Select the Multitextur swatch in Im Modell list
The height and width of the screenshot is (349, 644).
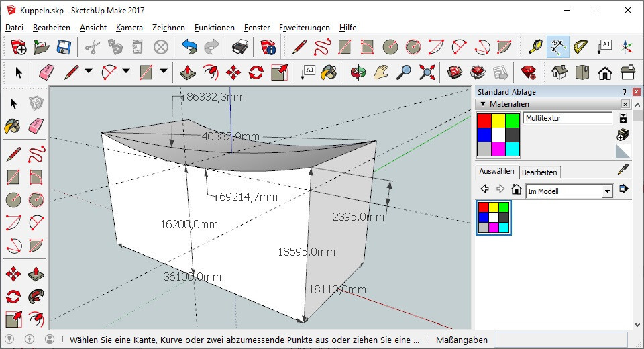click(494, 217)
